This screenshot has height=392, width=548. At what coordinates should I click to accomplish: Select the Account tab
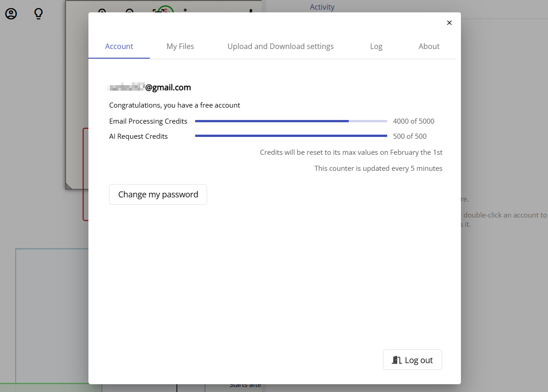(119, 46)
